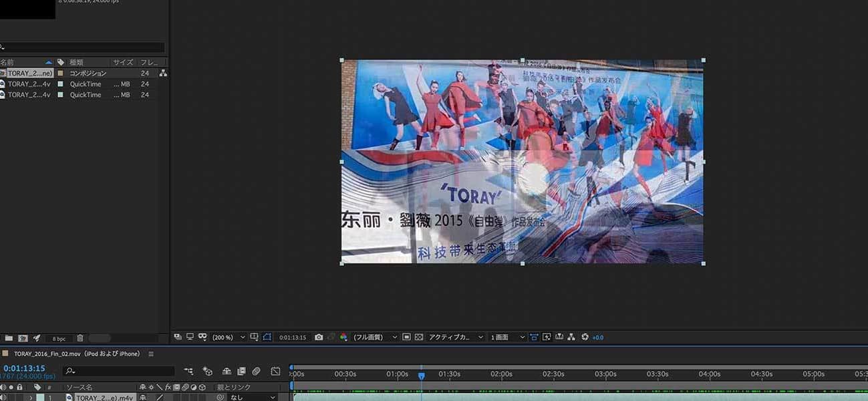868x401 pixels.
Task: Toggle mask and shape path visibility
Action: (267, 338)
